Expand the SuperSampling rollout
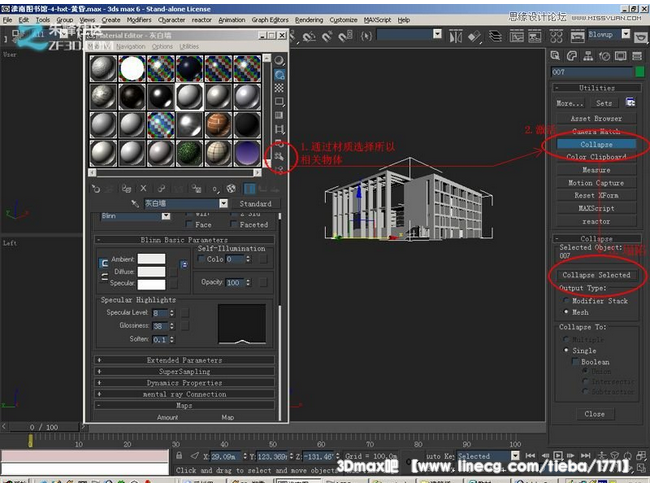658x483 pixels. (x=184, y=371)
